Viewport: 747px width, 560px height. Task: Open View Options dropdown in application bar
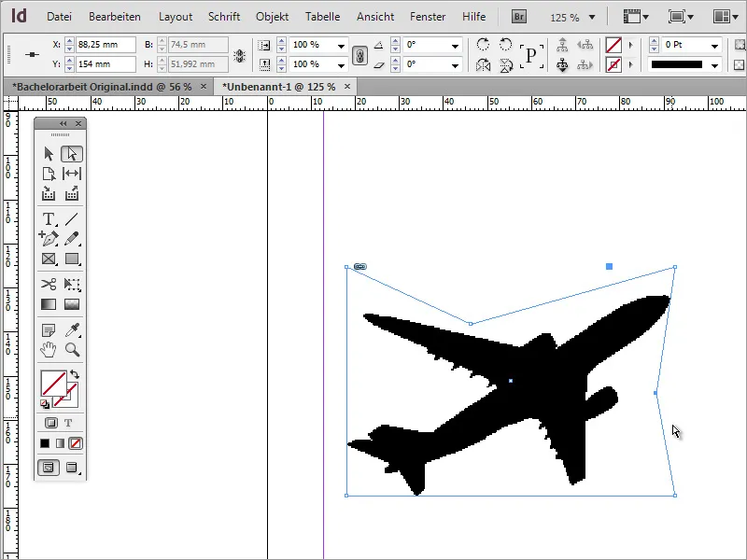[636, 17]
